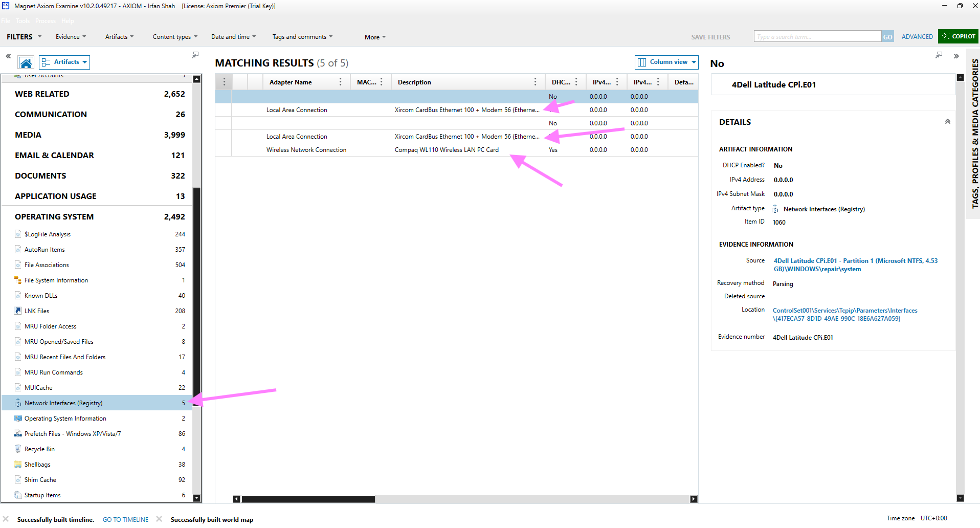Click the MRU Recent Files And Folders icon
This screenshot has height=528, width=980.
pos(18,357)
